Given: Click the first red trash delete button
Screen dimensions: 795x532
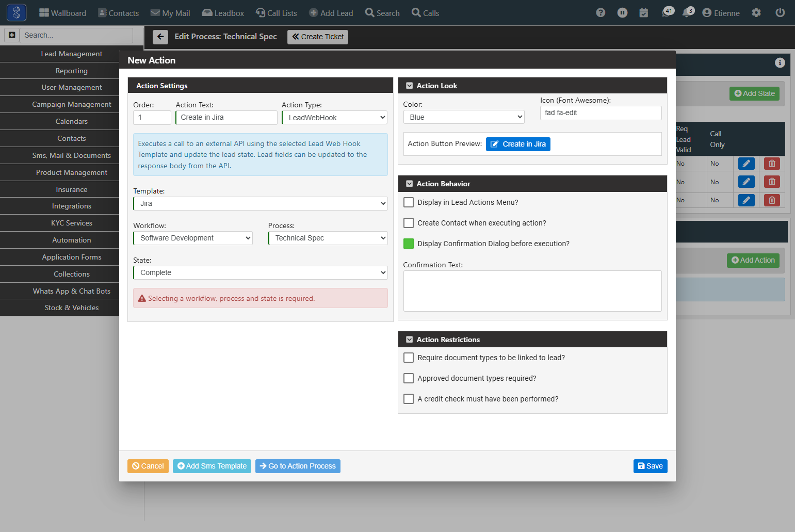Looking at the screenshot, I should (772, 164).
